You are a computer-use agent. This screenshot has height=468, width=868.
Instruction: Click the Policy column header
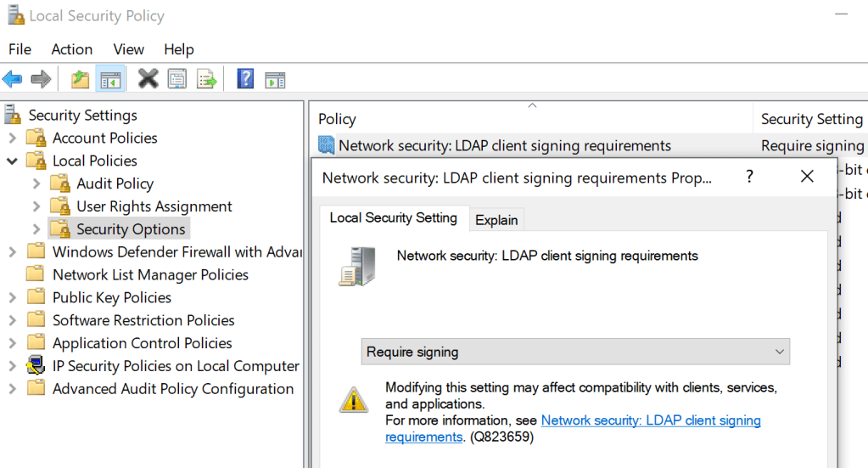[x=337, y=120]
